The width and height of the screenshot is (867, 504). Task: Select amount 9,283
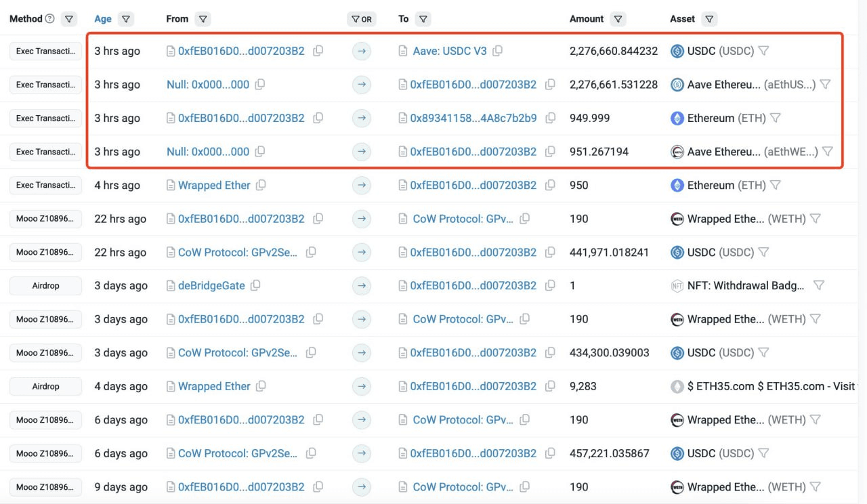583,386
